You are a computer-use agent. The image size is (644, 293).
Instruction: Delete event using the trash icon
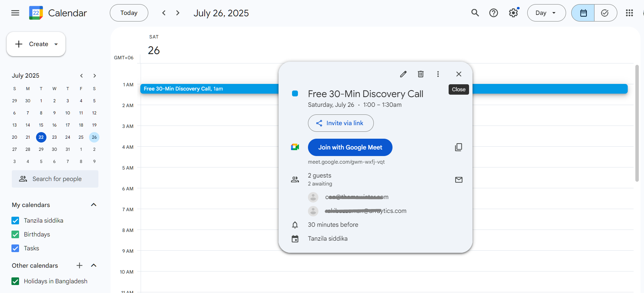tap(421, 74)
